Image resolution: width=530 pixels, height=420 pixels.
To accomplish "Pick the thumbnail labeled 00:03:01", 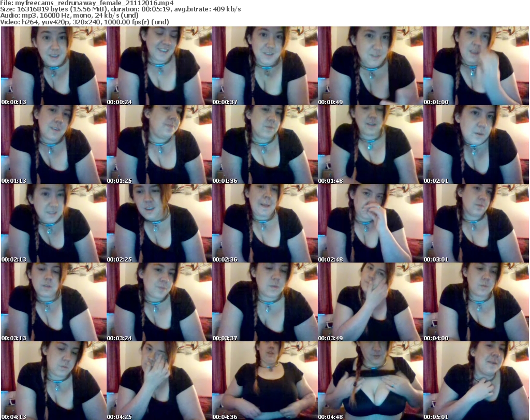I will pyautogui.click(x=476, y=223).
